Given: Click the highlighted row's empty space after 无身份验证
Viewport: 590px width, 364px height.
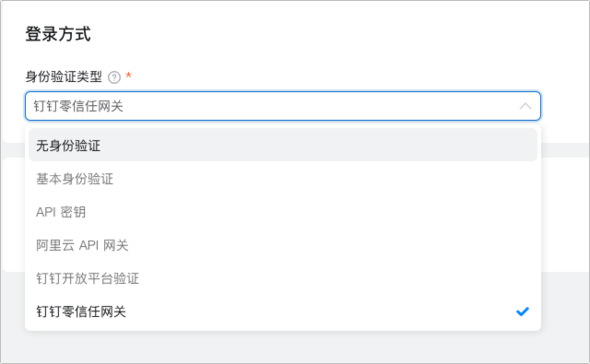Looking at the screenshot, I should tap(318, 146).
